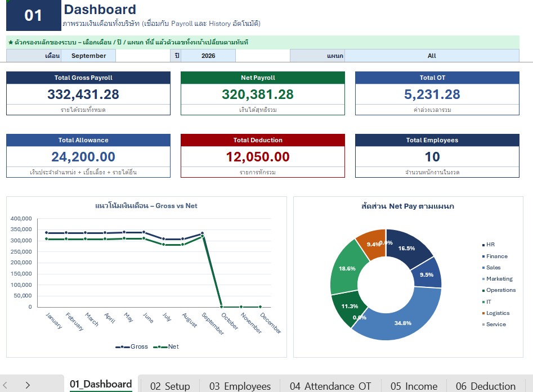Click the HR legend color marker
Screen dimensions: 533x392
click(x=483, y=245)
